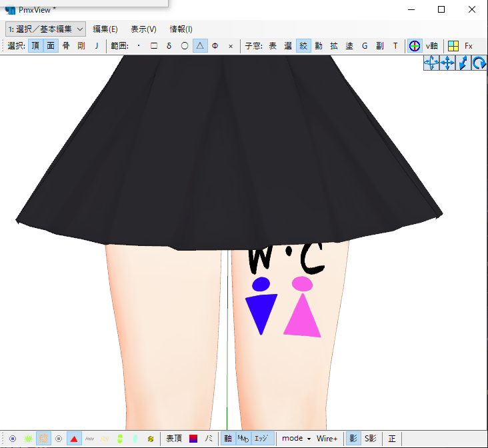Toggle the MMD display mode button

(243, 439)
